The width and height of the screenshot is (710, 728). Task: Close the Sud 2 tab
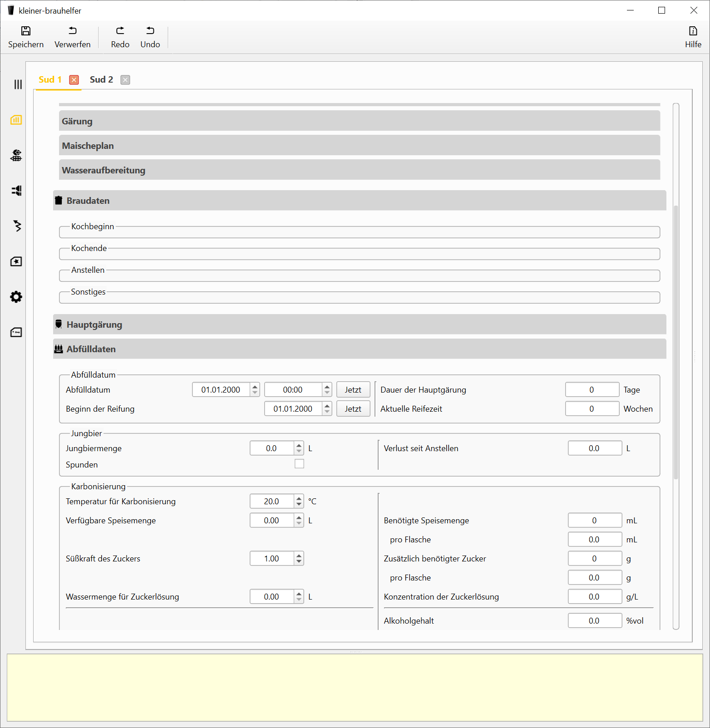coord(125,80)
